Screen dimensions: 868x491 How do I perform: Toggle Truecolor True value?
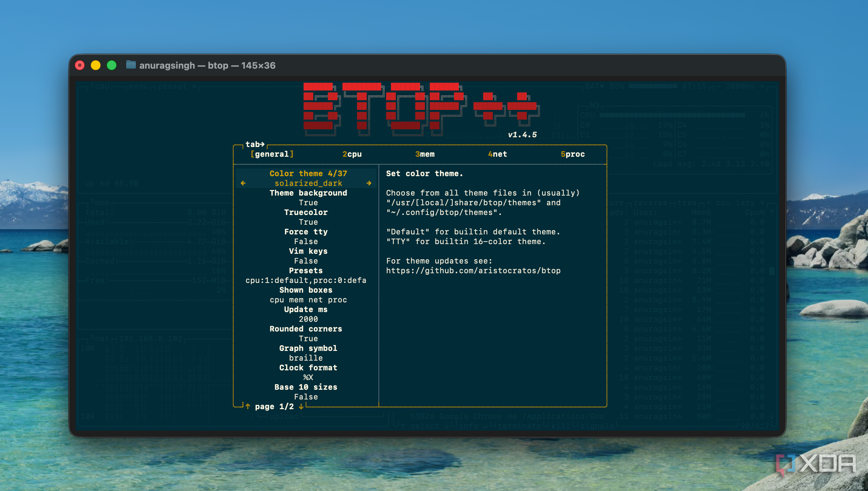click(308, 222)
